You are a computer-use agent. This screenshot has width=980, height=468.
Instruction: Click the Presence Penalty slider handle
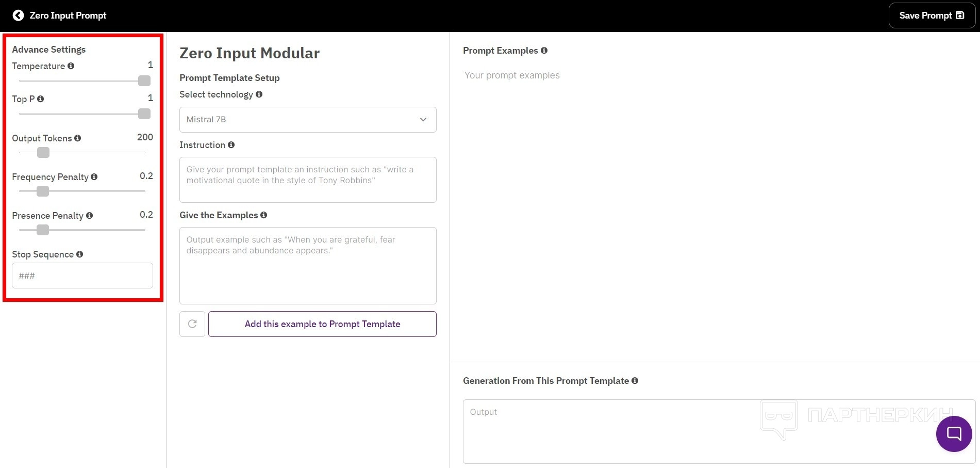tap(43, 230)
